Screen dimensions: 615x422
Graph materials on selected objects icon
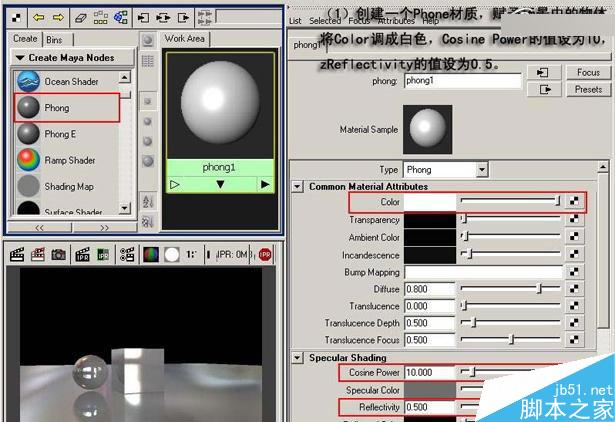(x=120, y=18)
